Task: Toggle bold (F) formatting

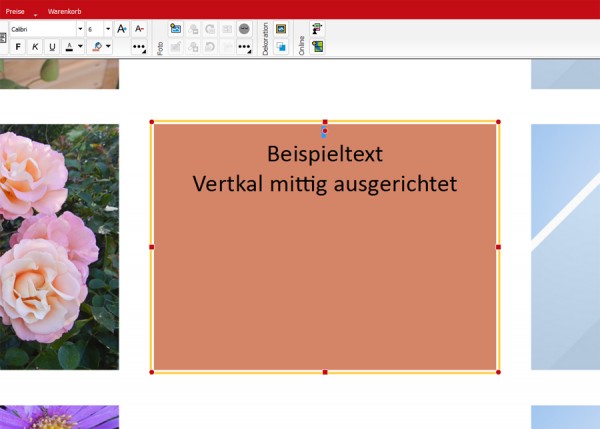Action: point(18,47)
